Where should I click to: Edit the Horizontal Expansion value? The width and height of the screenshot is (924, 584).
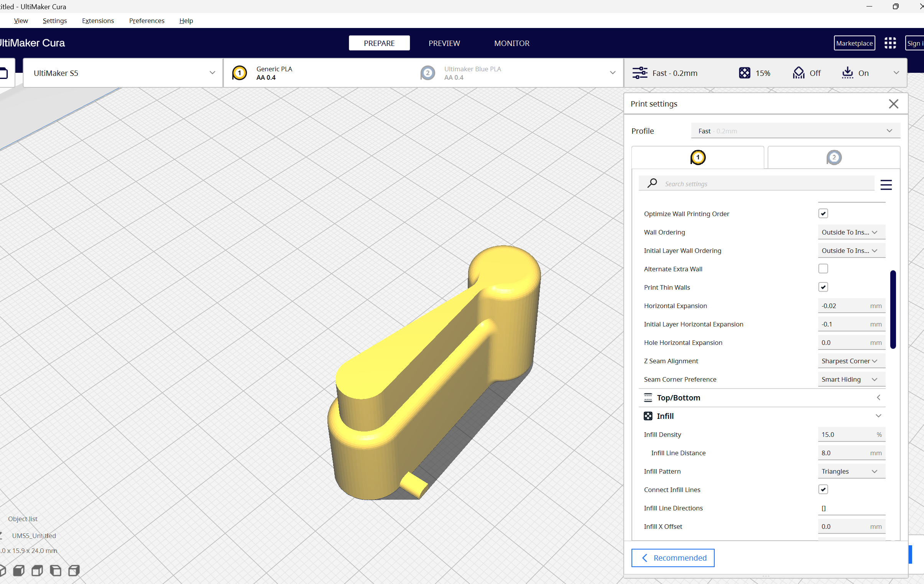852,306
